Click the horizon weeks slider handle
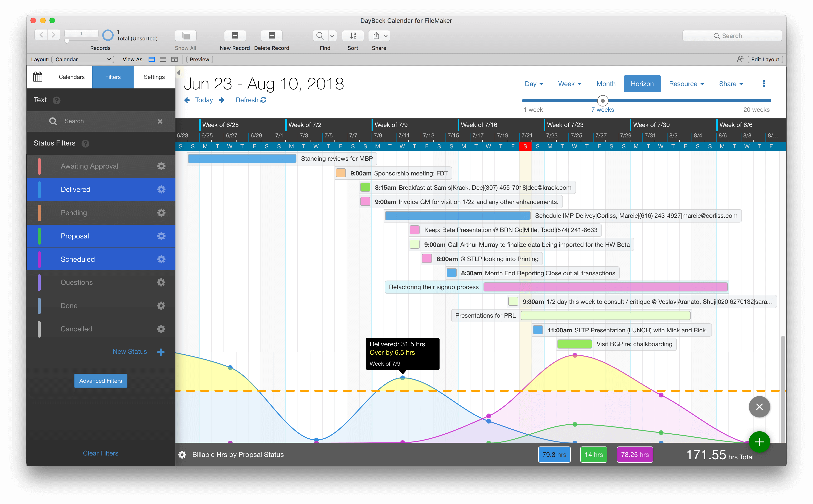813x504 pixels. coord(602,101)
